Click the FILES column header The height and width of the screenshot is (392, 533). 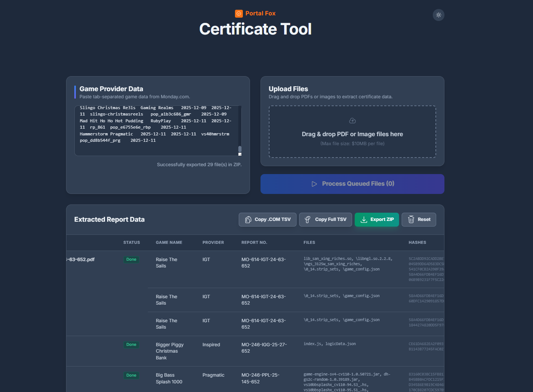309,243
